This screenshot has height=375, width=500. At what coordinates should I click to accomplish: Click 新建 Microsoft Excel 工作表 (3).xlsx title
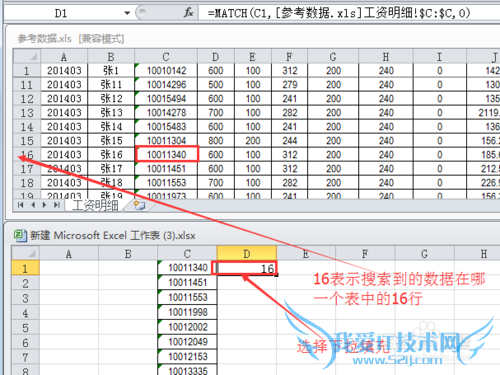[x=113, y=235]
